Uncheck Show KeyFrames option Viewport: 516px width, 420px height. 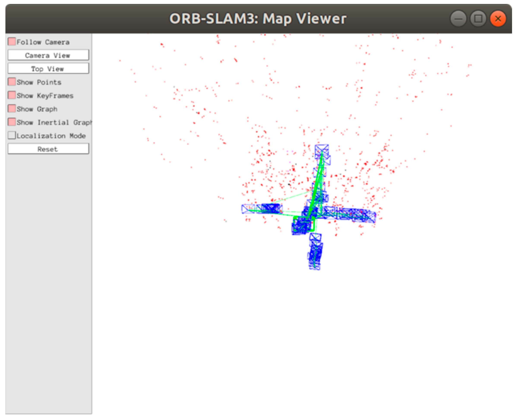coord(12,95)
